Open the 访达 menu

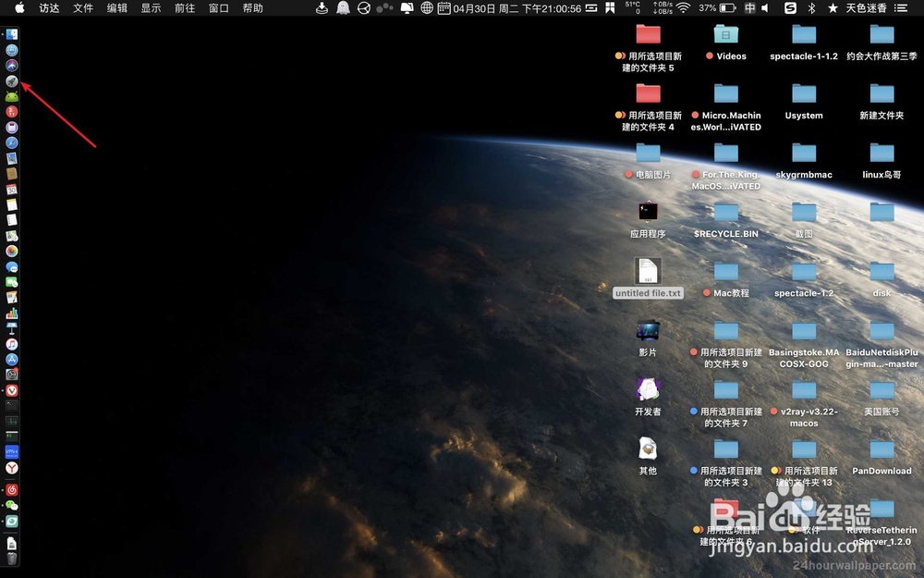click(49, 7)
